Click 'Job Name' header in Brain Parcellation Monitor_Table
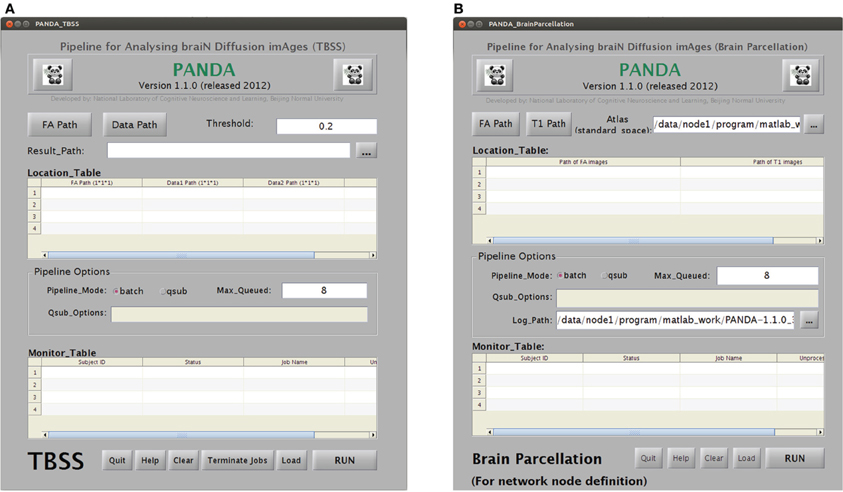Image resolution: width=843 pixels, height=492 pixels. pos(728,358)
